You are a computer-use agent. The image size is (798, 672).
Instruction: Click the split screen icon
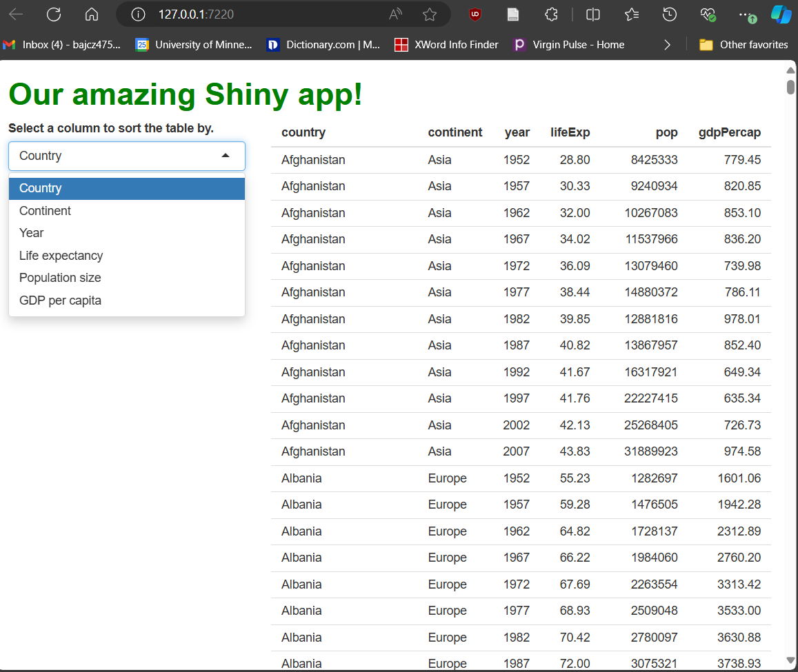[x=592, y=14]
